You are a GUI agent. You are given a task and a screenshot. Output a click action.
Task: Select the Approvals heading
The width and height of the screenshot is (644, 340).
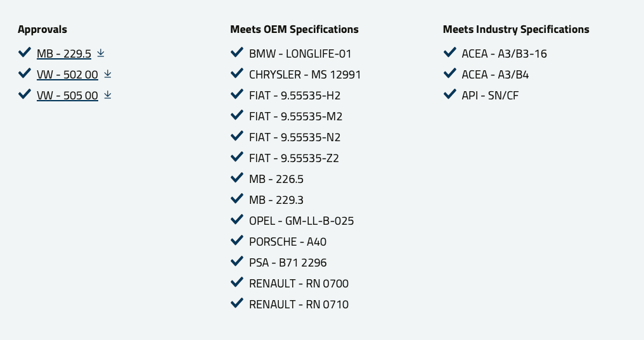(x=42, y=29)
